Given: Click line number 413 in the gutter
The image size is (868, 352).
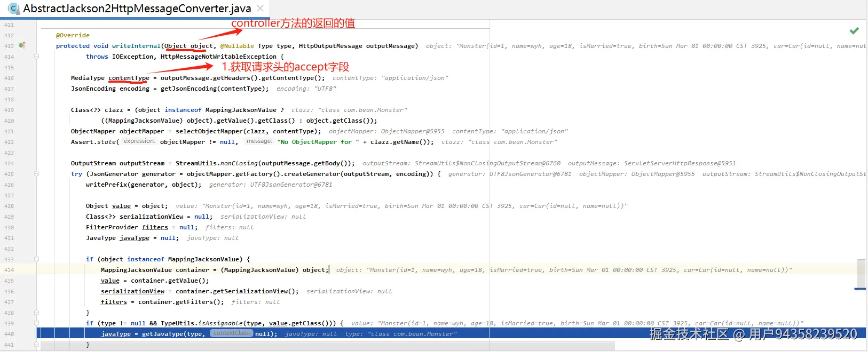Looking at the screenshot, I should (x=9, y=46).
